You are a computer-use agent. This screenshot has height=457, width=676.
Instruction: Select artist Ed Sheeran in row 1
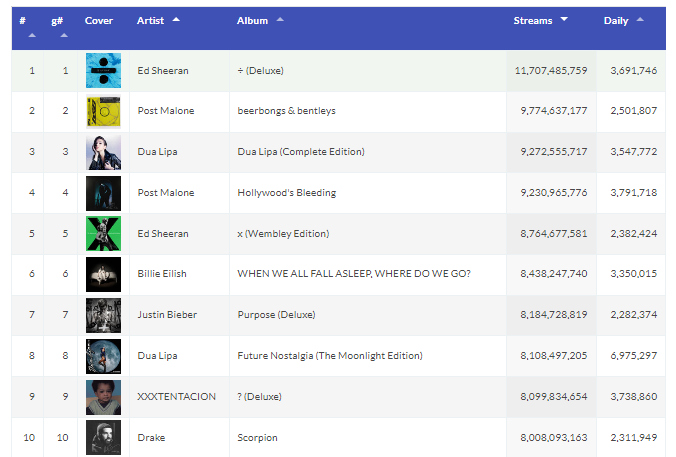163,71
